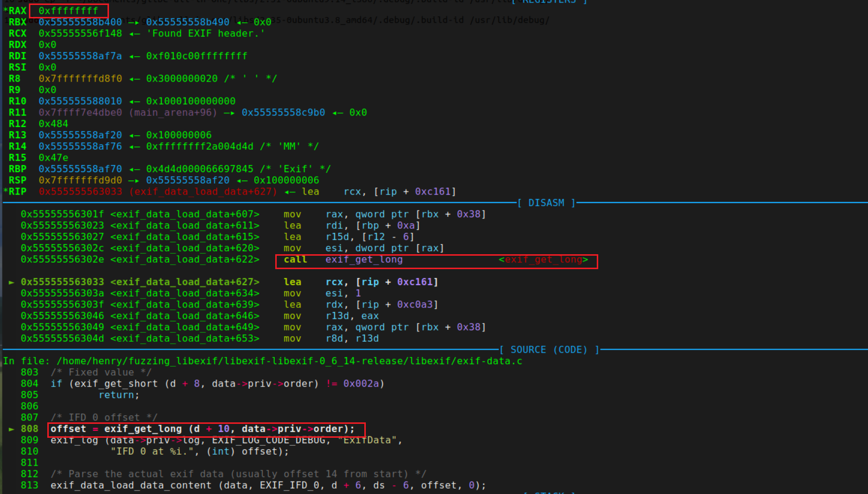Click the RIP register label

[16, 192]
